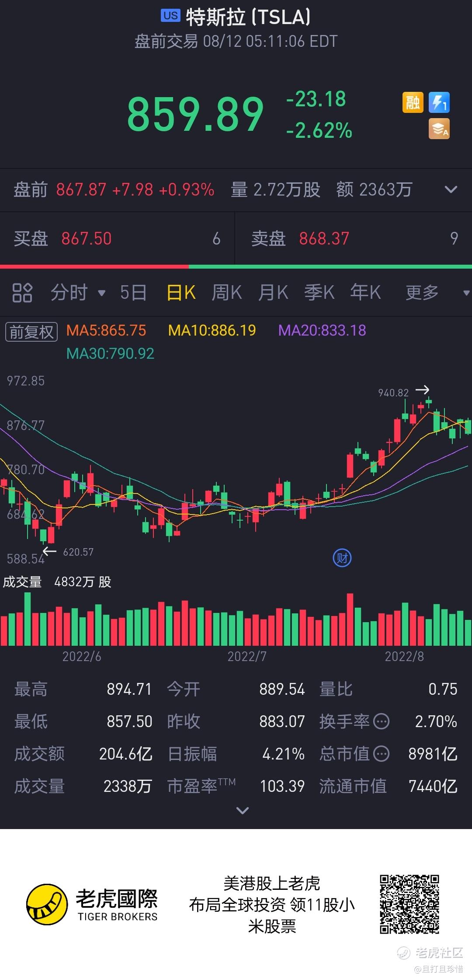Tap the US market flag badge

[x=171, y=16]
